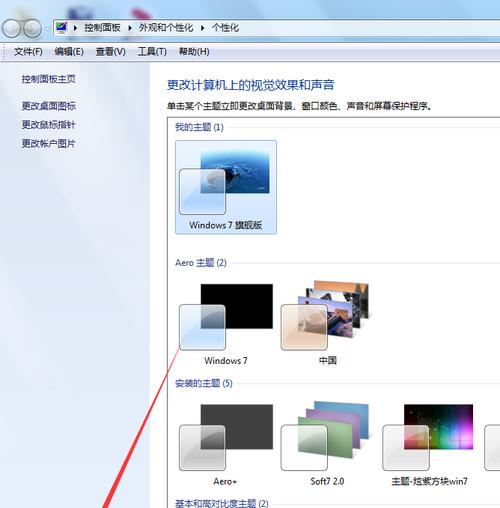Open 更改桌面图标 link
Image resolution: width=500 pixels, height=508 pixels.
point(49,106)
